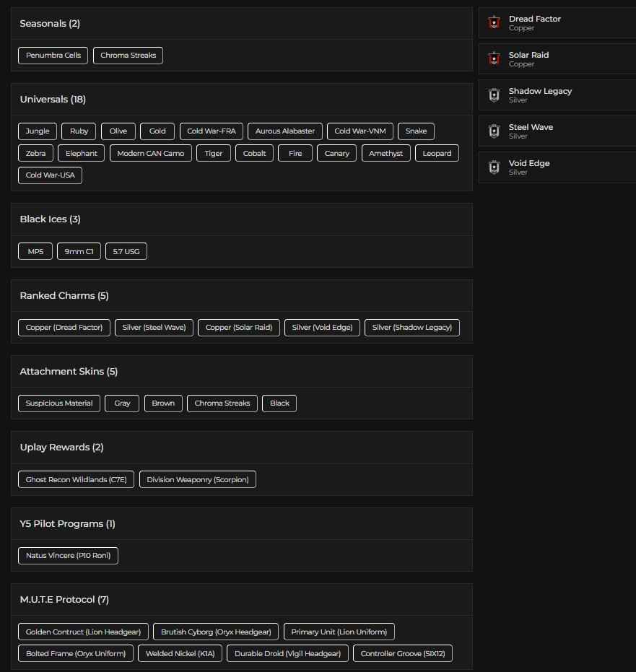Screen dimensions: 636x672
Task: Click the Welded Nickel (K1A) M.U.T.E item
Action: [x=180, y=653]
